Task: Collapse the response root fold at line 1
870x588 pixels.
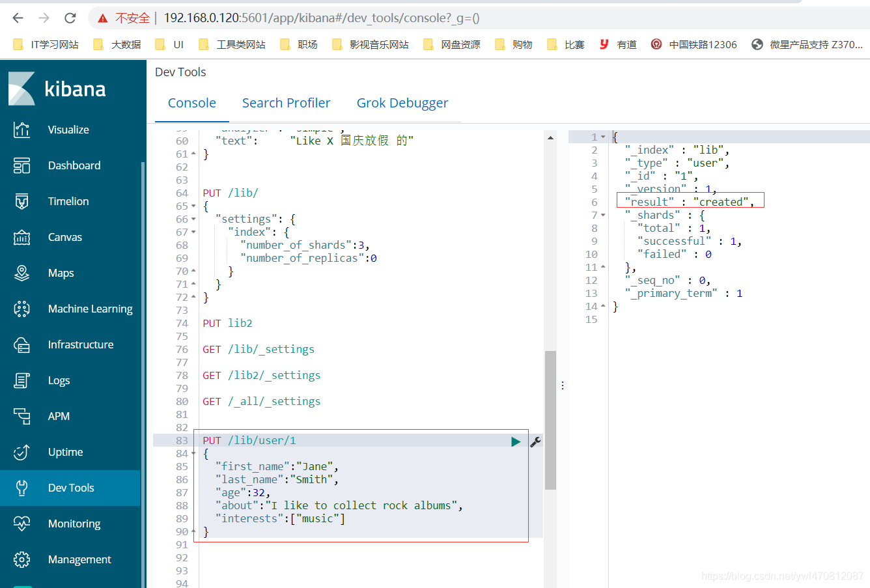Action: (x=603, y=137)
